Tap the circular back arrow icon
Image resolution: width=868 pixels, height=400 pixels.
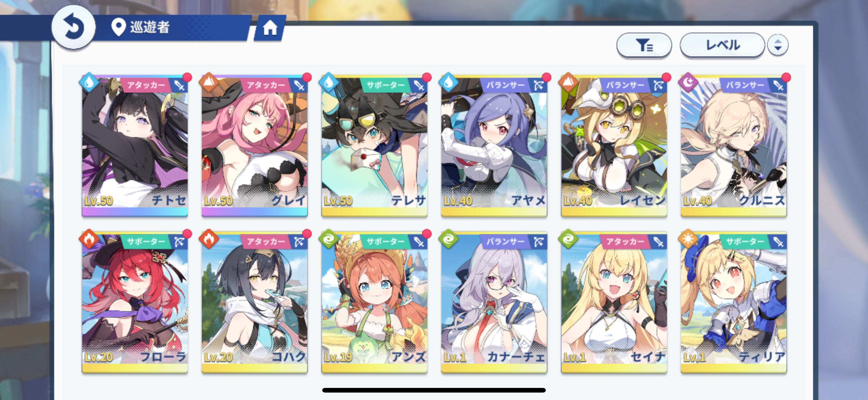click(74, 27)
